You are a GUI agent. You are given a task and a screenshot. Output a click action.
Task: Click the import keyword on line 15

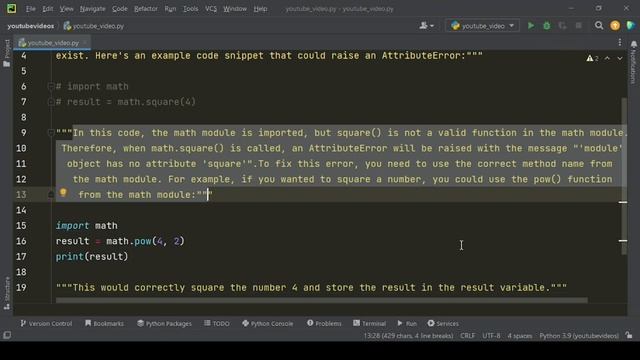click(x=72, y=226)
